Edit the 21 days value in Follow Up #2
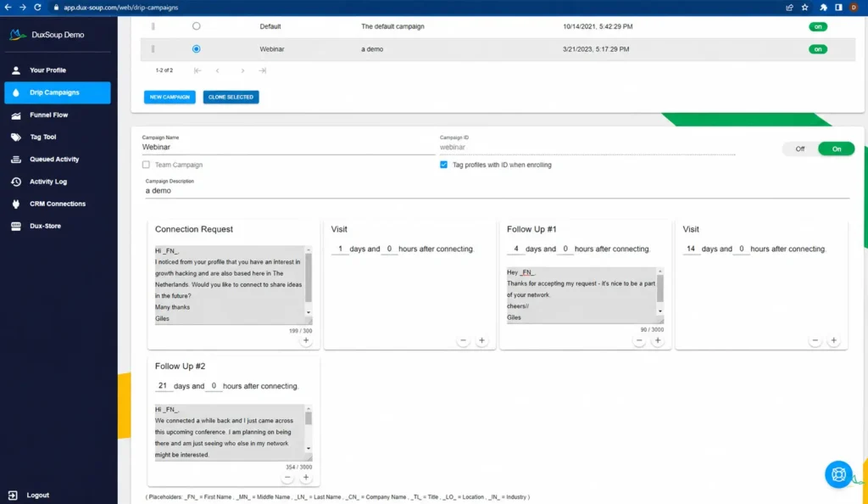 tap(163, 385)
